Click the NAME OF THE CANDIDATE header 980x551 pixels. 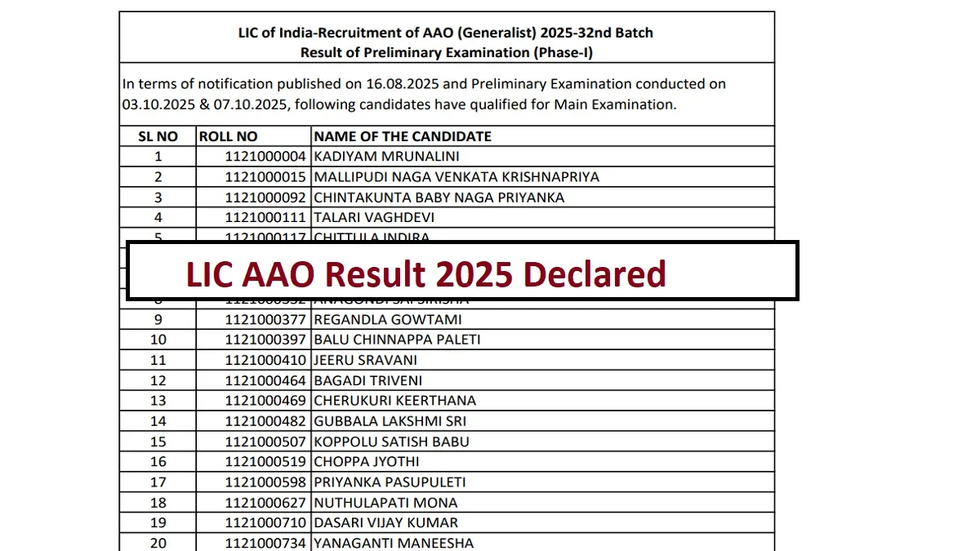403,136
